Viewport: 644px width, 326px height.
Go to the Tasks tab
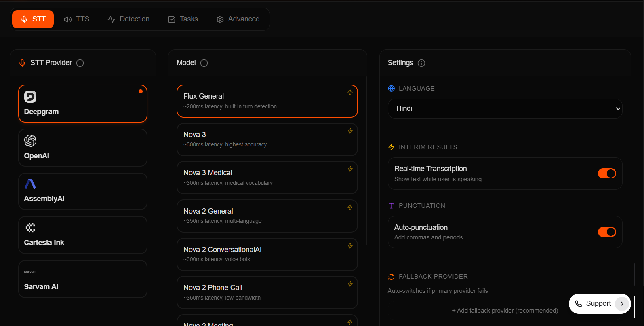point(183,19)
